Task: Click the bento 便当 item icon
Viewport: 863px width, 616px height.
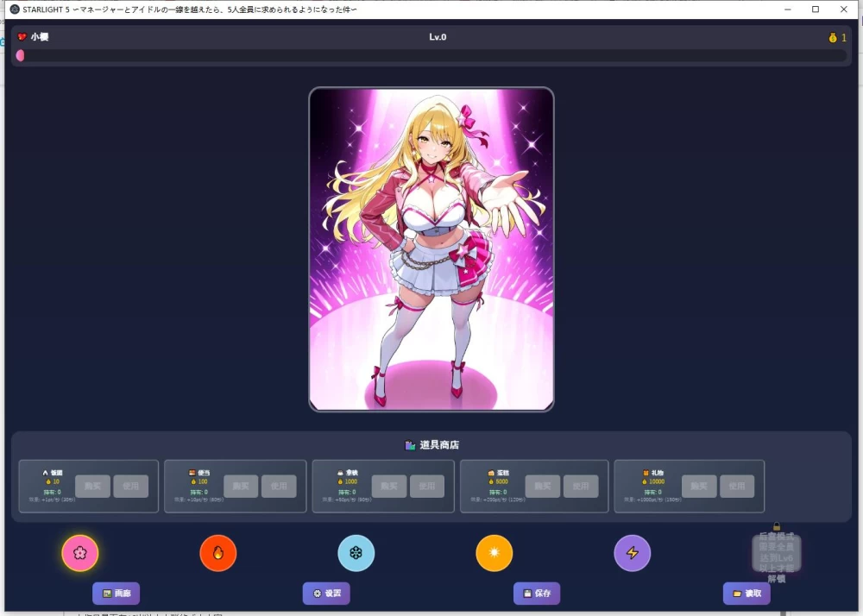Action: [192, 473]
